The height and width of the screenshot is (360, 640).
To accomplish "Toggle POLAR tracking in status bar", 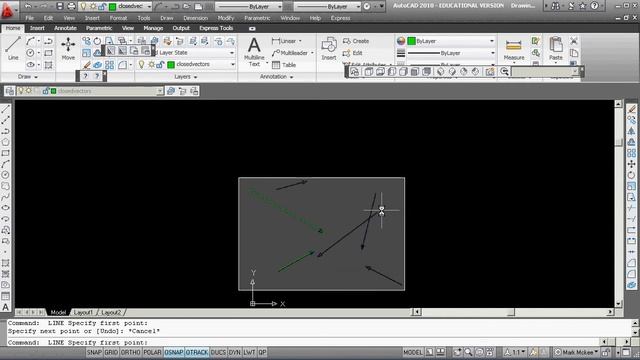I will tap(152, 352).
